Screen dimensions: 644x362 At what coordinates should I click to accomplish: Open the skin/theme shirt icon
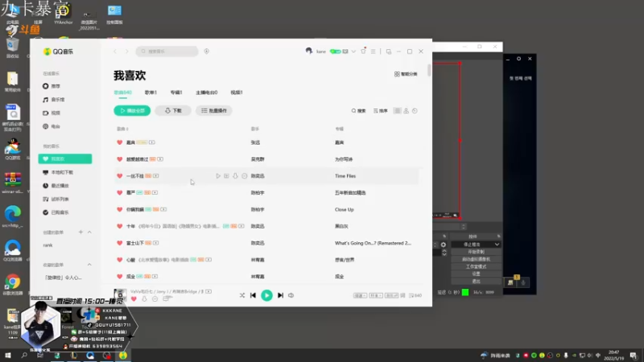(x=363, y=51)
